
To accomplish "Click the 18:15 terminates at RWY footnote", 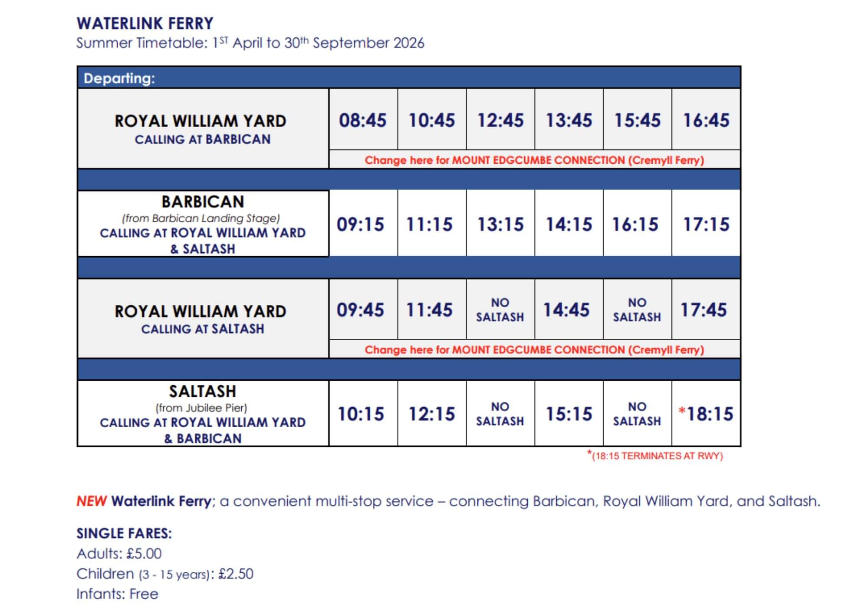I will [655, 456].
